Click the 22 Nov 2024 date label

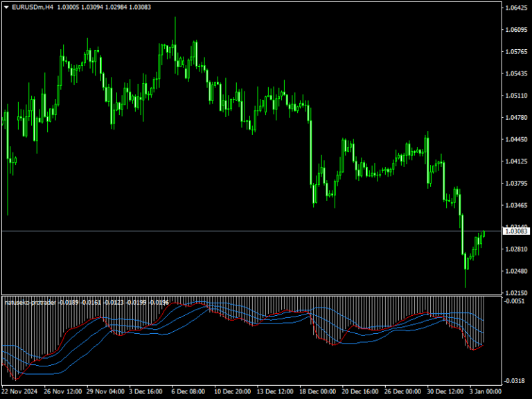pos(19,391)
